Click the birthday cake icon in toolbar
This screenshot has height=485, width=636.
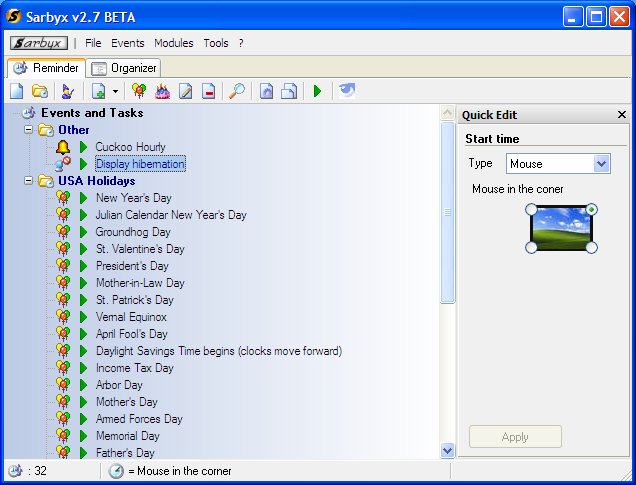(x=162, y=91)
